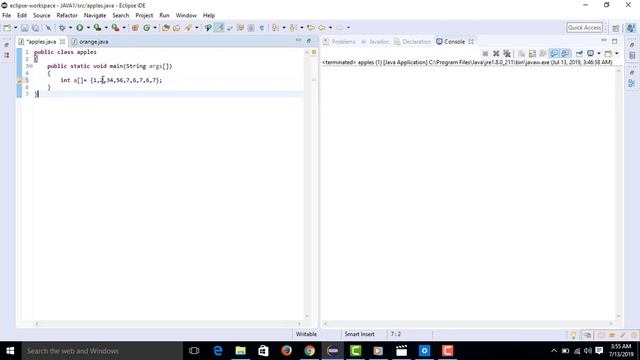640x360 pixels.
Task: Click the Open Perspective icon
Action: [x=616, y=28]
